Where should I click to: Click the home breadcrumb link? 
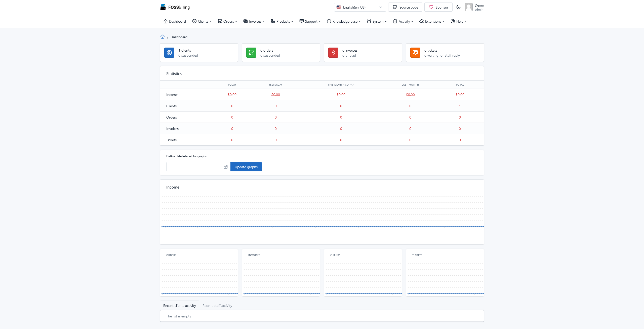[x=162, y=37]
